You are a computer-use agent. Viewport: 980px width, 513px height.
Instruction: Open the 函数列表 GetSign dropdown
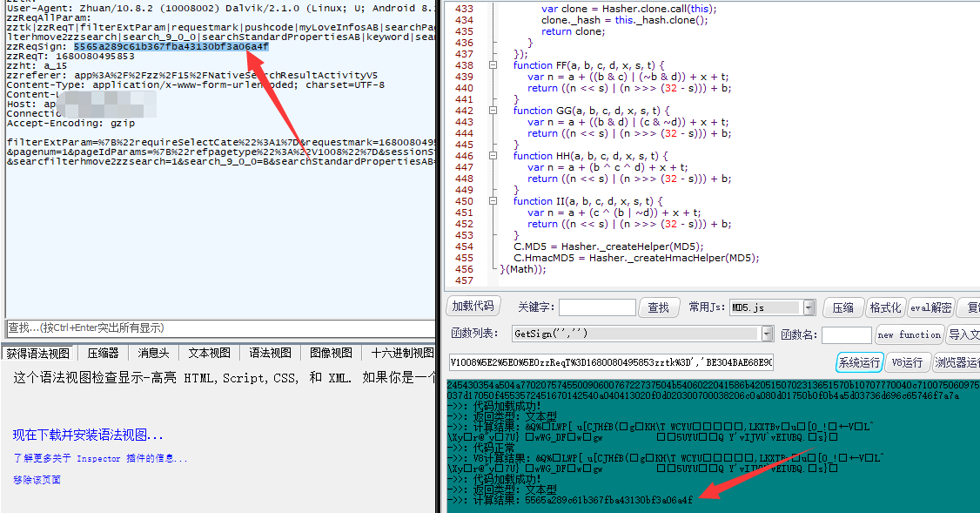click(x=768, y=334)
